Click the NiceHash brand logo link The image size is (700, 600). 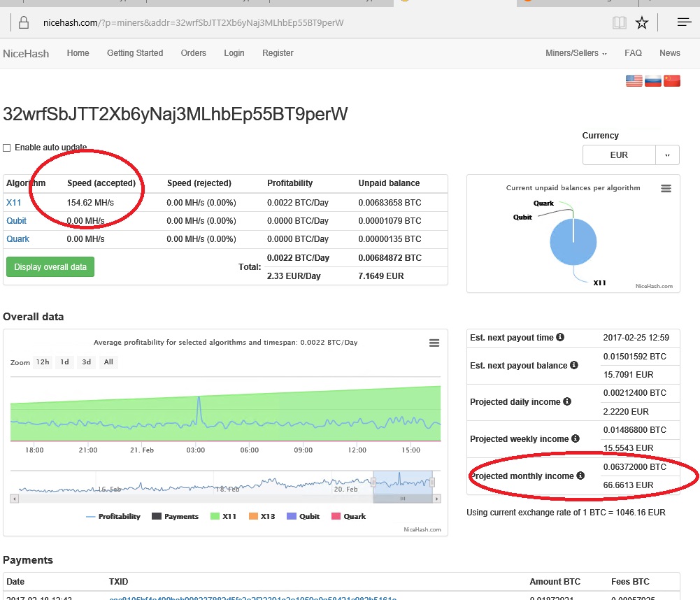(26, 54)
